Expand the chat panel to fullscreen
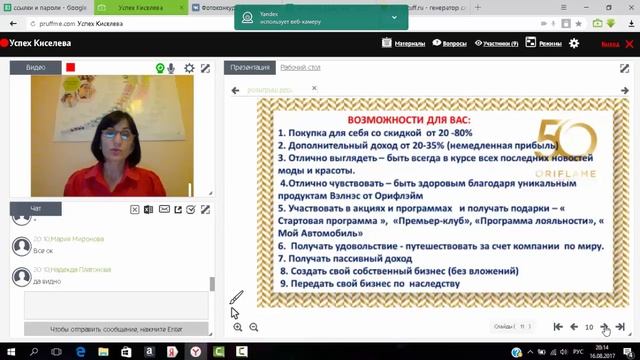 (x=205, y=209)
